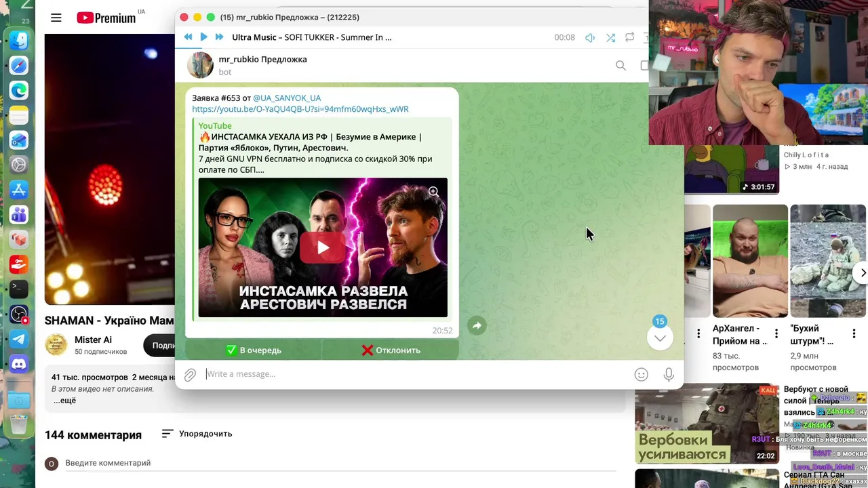The width and height of the screenshot is (868, 488).
Task: Open the YouTube hamburger menu
Action: [56, 18]
